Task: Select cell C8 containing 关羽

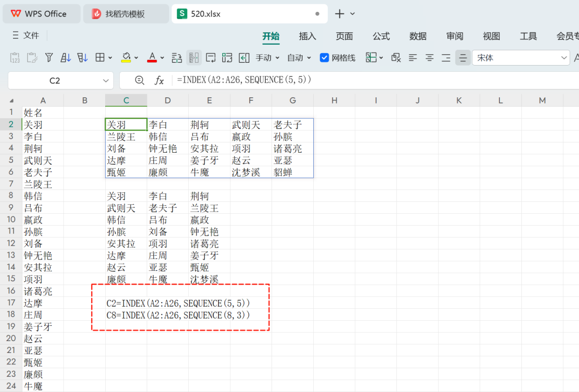Action: [x=126, y=196]
